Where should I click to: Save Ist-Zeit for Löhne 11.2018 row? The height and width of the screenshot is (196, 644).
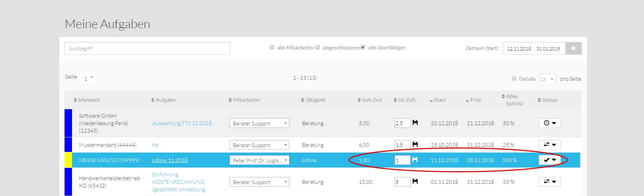point(415,159)
